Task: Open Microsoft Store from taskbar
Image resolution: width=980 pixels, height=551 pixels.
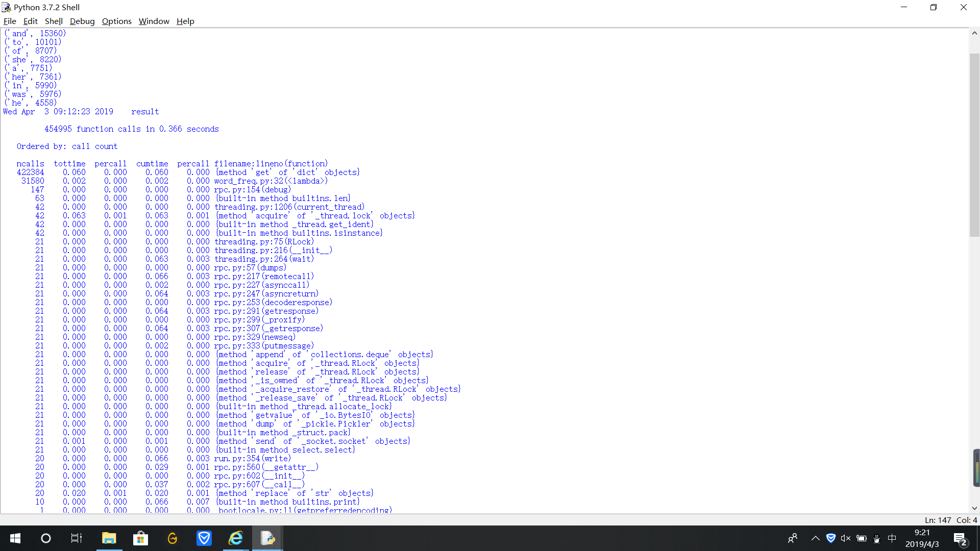Action: point(140,538)
